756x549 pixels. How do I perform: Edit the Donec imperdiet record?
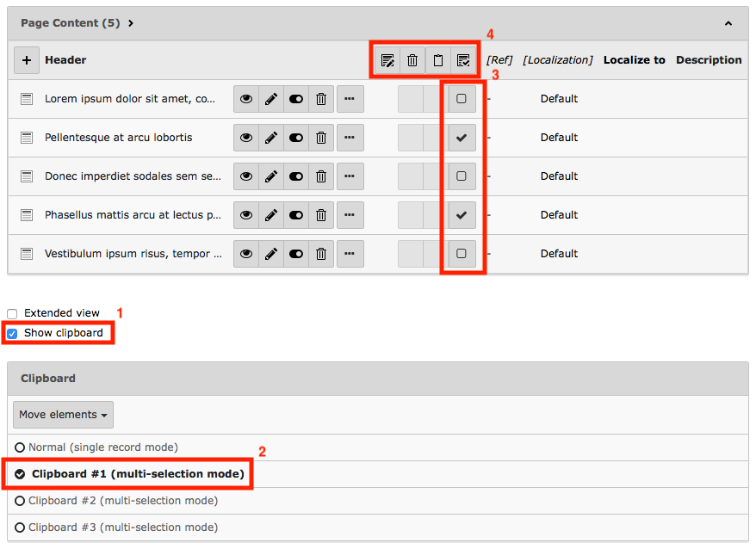tap(271, 176)
